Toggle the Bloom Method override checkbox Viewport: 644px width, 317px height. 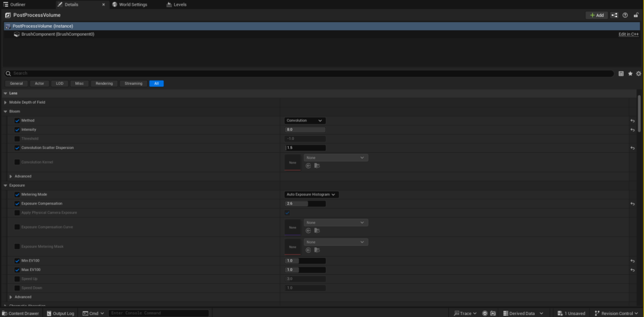tap(17, 121)
